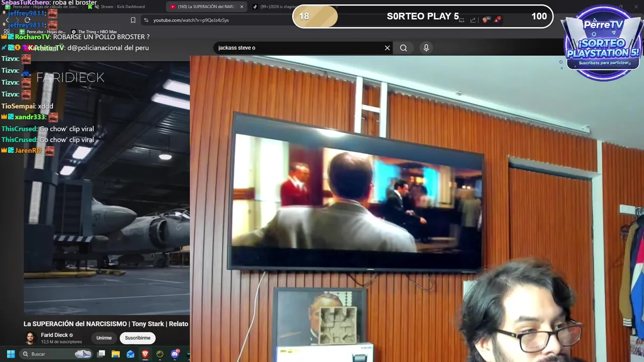The width and height of the screenshot is (644, 362).
Task: Open Task View on taskbar
Action: [101, 354]
